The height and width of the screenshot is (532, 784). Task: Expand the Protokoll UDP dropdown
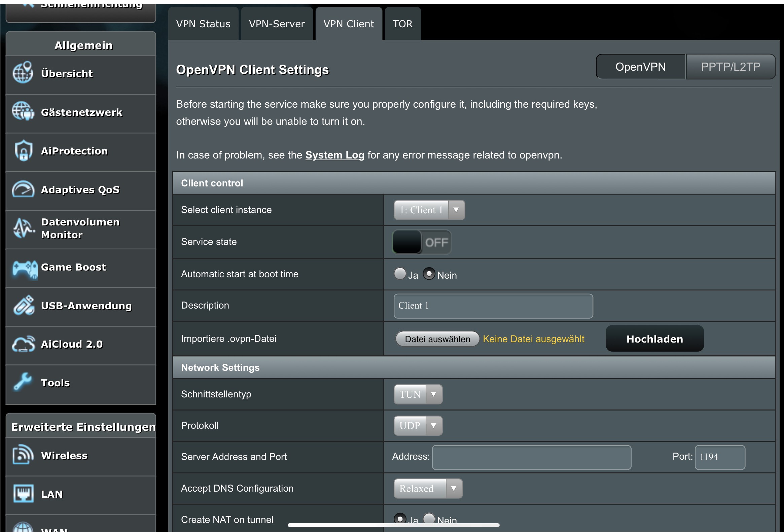(418, 425)
